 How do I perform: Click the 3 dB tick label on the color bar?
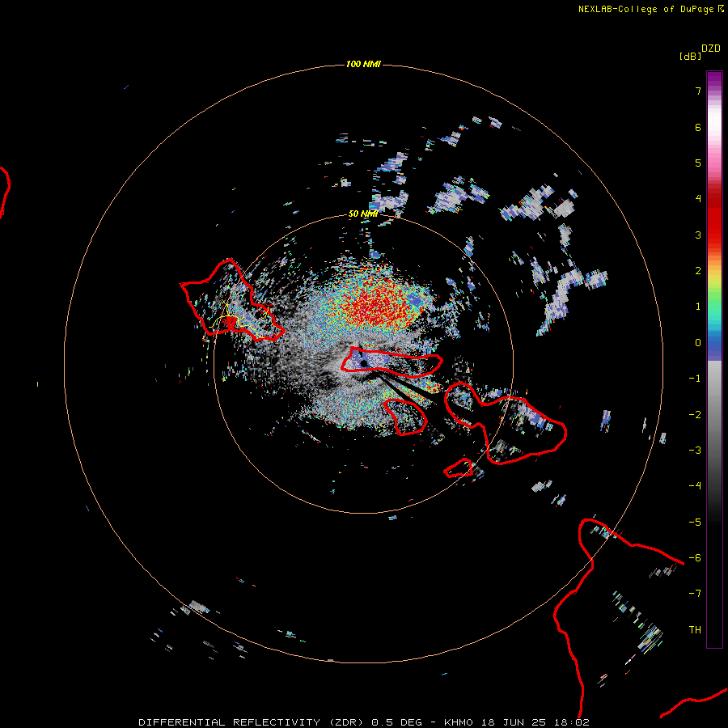[698, 235]
